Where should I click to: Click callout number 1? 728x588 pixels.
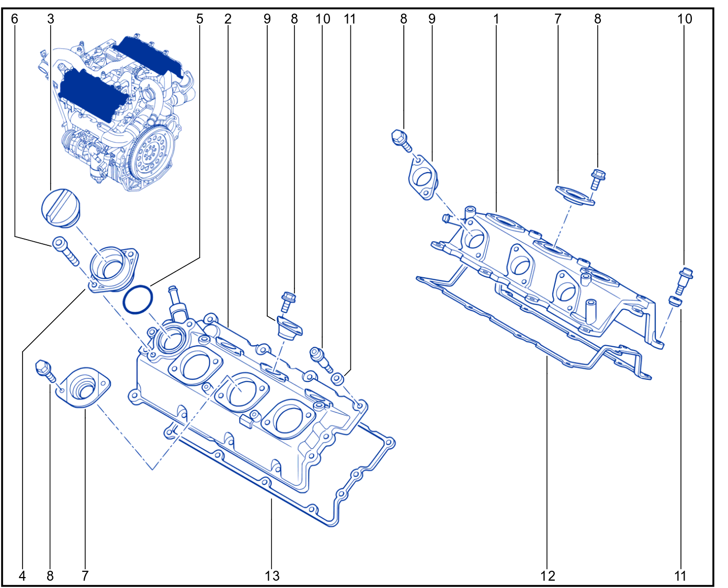496,19
